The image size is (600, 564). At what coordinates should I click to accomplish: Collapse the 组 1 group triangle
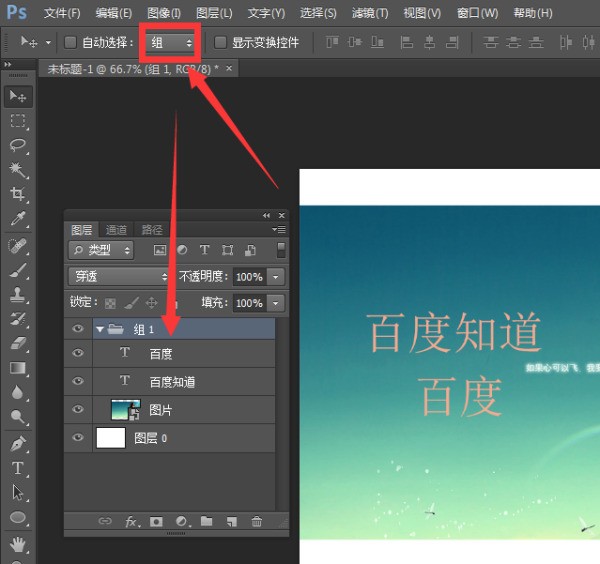click(x=100, y=328)
